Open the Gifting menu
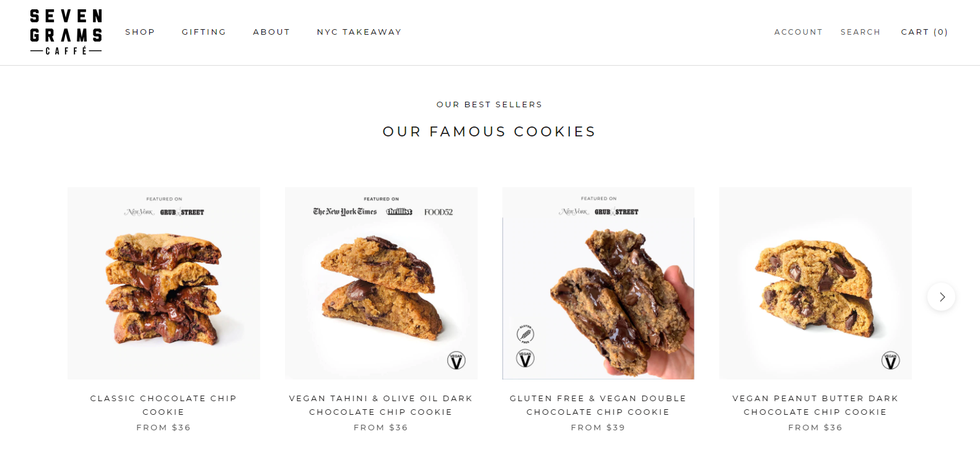Screen dimensions: 980x470 point(204,32)
